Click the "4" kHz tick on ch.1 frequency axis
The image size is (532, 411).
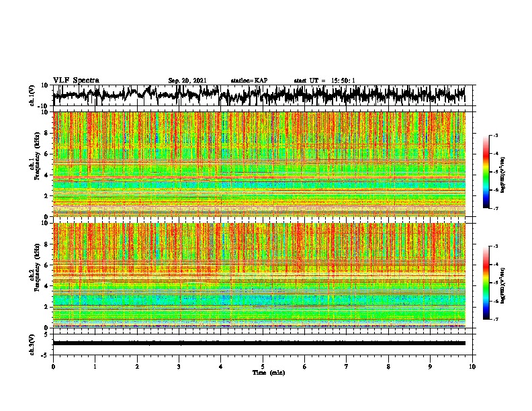46,175
